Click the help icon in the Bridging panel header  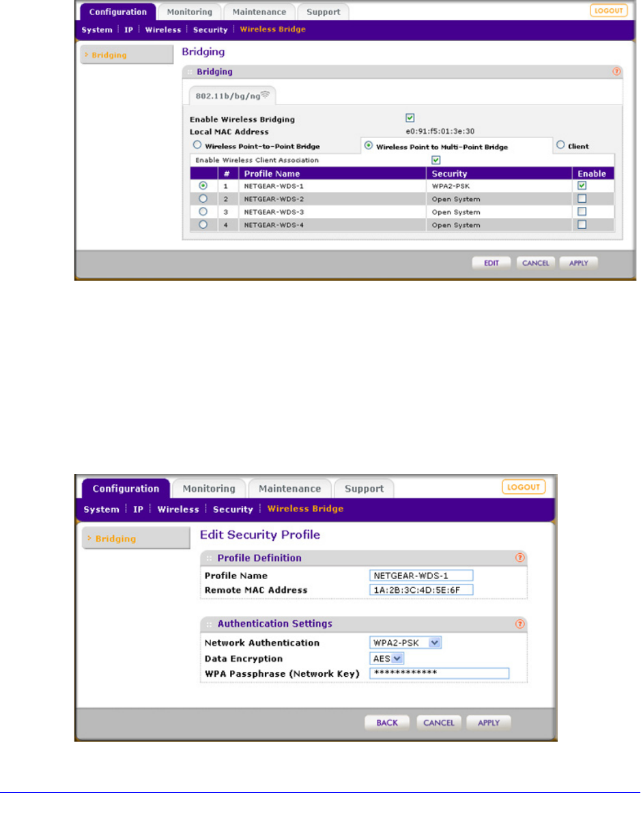[x=617, y=71]
